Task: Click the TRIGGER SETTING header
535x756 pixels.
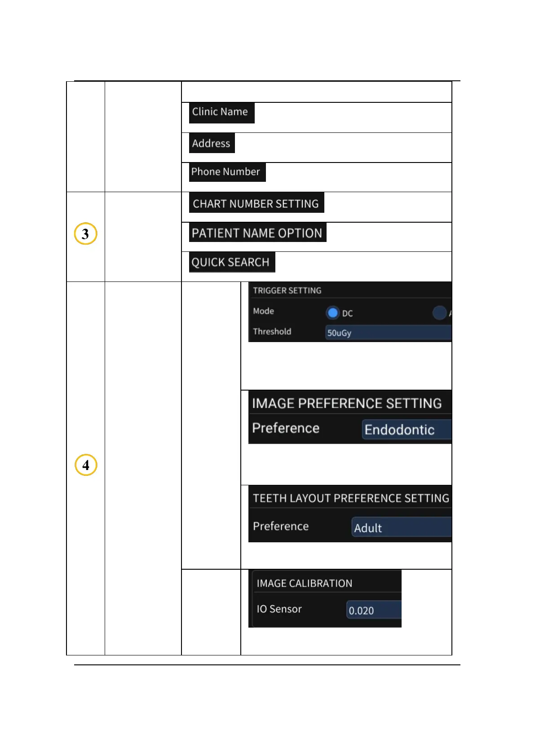Action: tap(287, 290)
